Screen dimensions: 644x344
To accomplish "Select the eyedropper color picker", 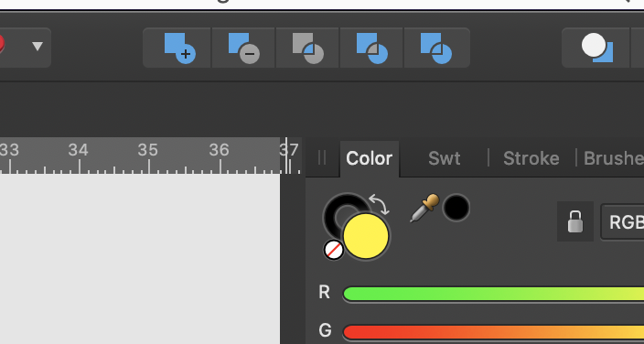I will [x=424, y=208].
